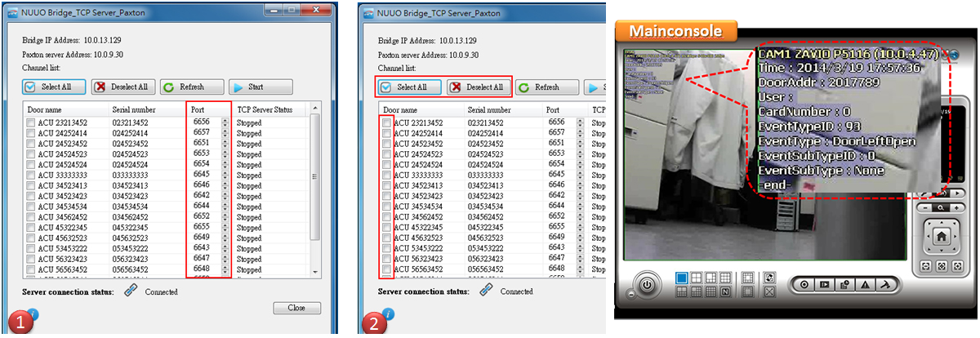Click the server connection link icon in left window
Viewport: 980px width, 338px height.
131,291
